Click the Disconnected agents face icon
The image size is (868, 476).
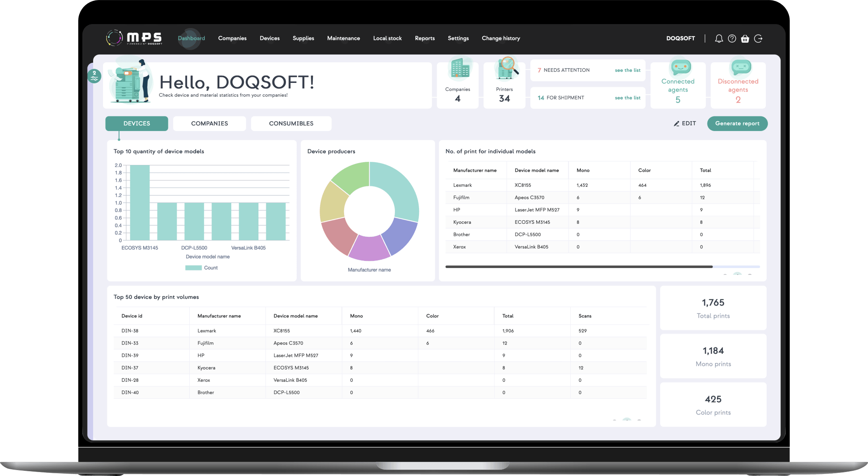click(x=741, y=67)
